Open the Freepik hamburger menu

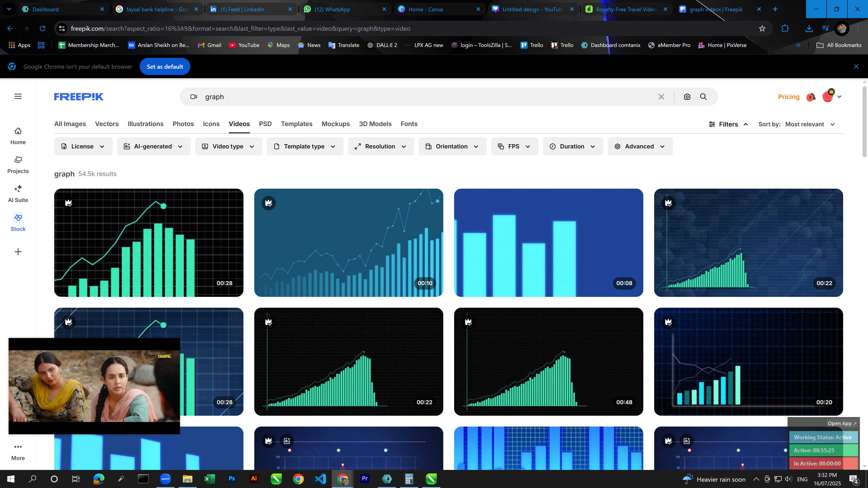tap(18, 96)
